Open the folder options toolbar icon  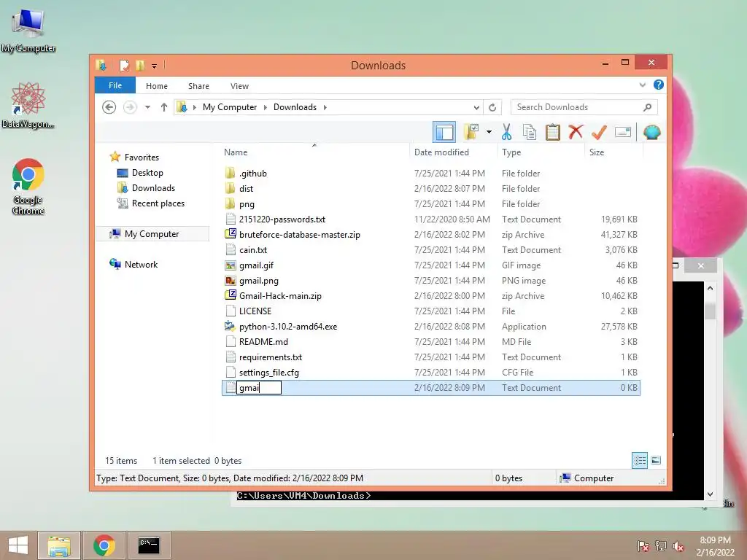(x=471, y=132)
